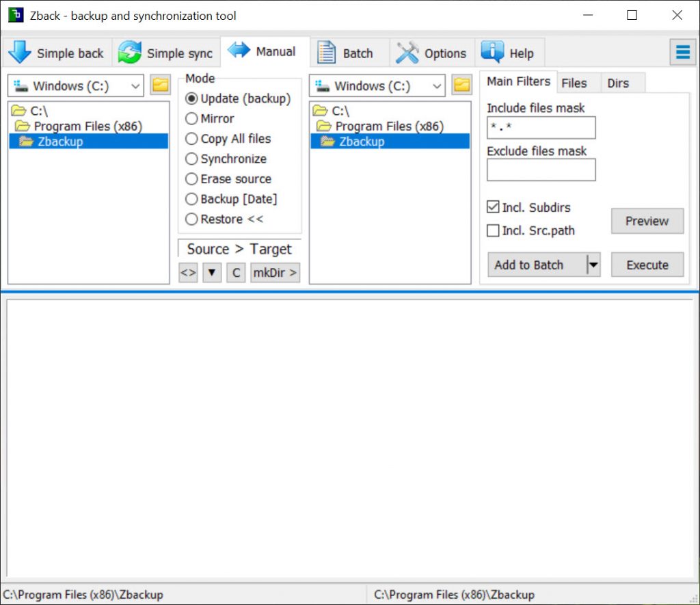The width and height of the screenshot is (700, 605).
Task: Select Erase source mode
Action: [x=228, y=178]
